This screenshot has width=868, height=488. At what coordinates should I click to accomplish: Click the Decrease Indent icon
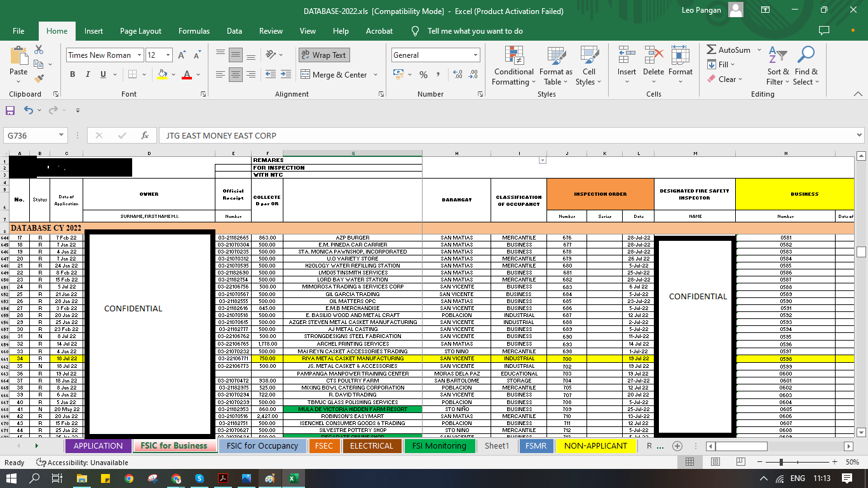point(270,75)
